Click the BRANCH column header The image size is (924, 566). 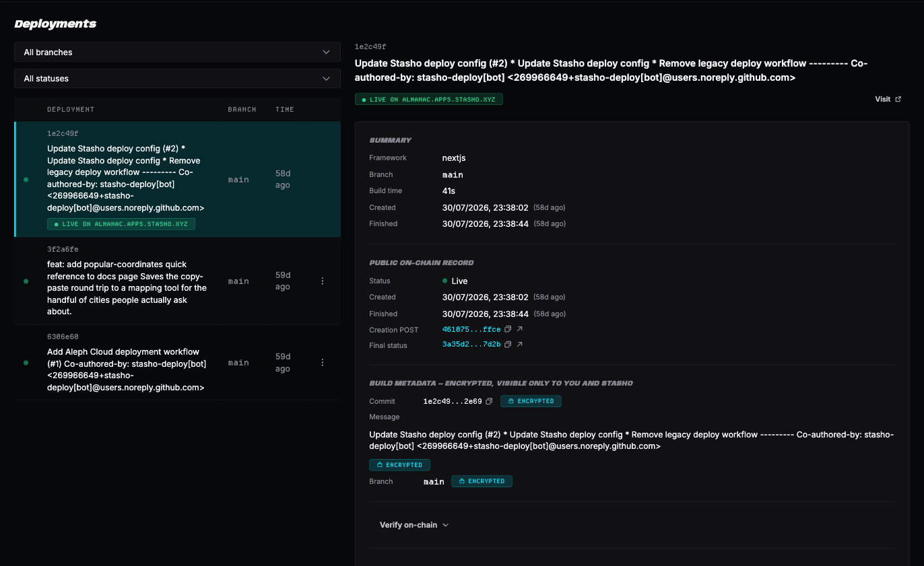click(x=242, y=109)
